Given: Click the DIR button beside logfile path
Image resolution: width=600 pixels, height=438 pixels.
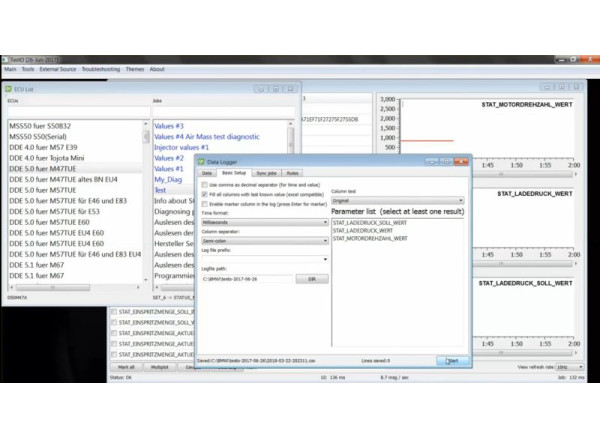Looking at the screenshot, I should click(312, 278).
